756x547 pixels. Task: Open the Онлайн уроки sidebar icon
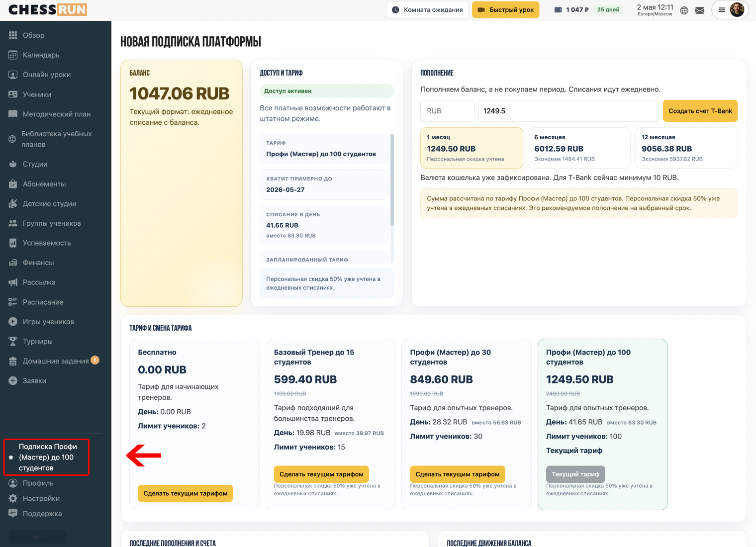(x=13, y=75)
